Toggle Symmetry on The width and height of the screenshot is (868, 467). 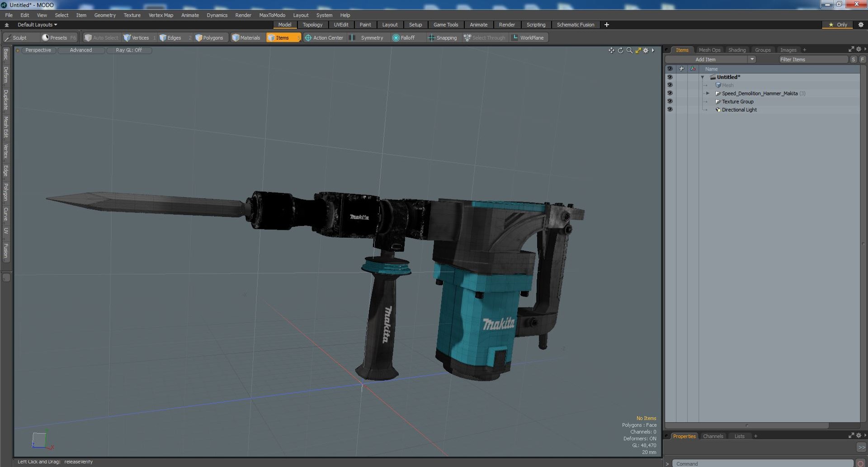click(x=367, y=38)
